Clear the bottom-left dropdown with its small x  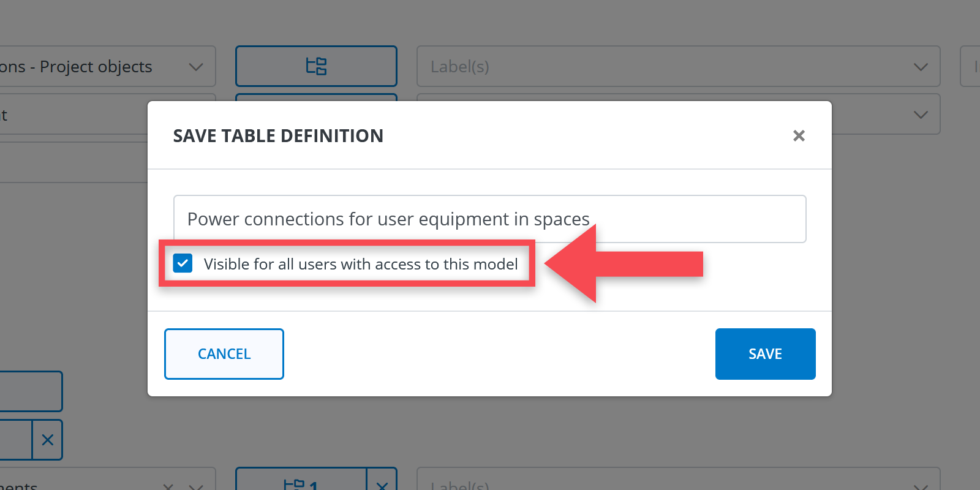pos(168,486)
